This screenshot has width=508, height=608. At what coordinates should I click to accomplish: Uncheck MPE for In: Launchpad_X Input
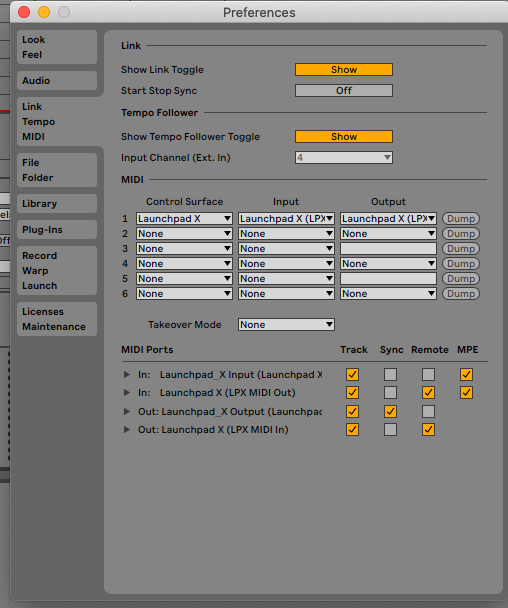[x=466, y=375]
